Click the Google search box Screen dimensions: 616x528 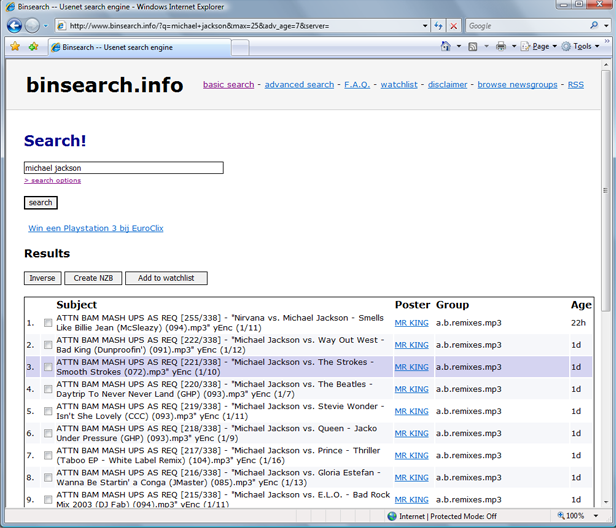527,26
